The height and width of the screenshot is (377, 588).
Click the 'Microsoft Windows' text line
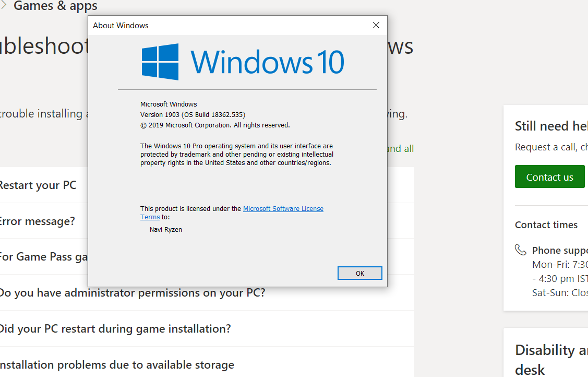tap(169, 104)
